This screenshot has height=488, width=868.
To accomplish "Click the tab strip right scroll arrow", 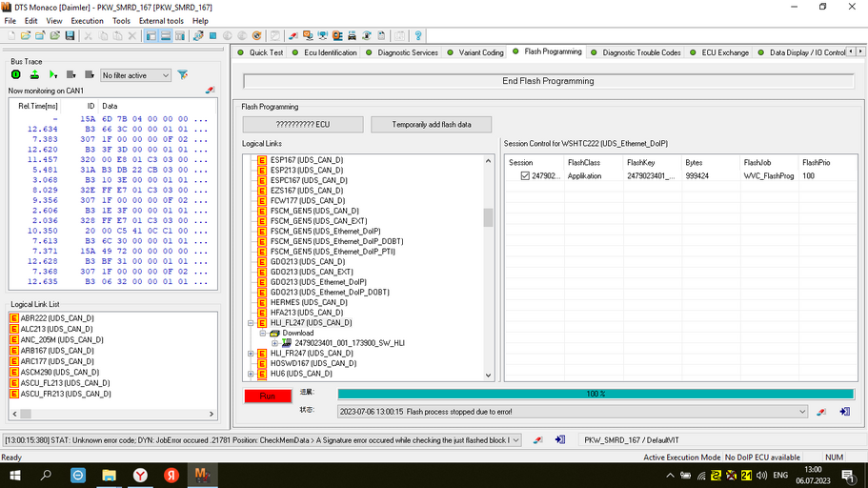I will (x=860, y=51).
